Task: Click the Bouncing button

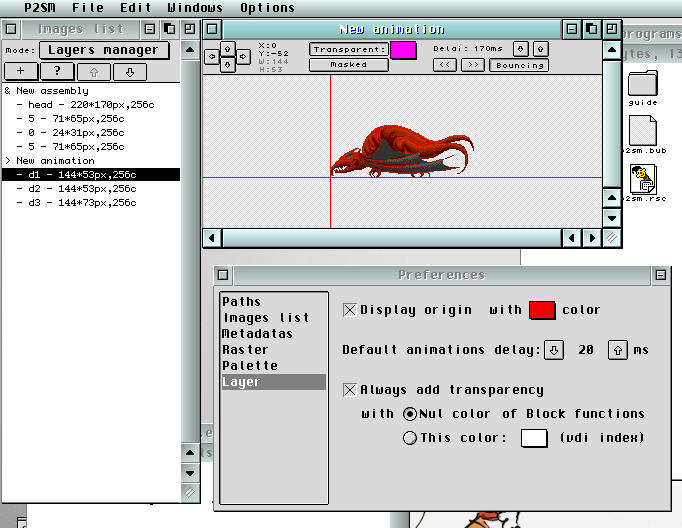Action: click(x=518, y=65)
